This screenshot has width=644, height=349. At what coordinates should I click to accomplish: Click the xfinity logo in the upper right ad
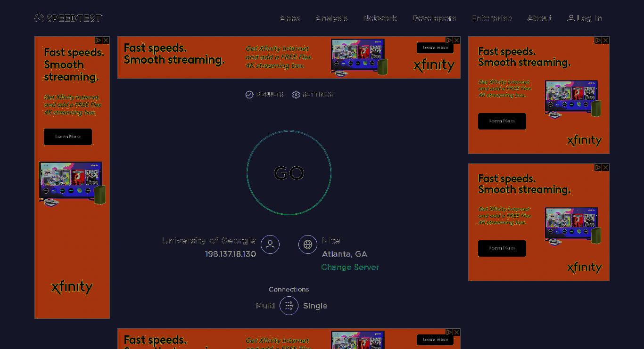[x=585, y=140]
